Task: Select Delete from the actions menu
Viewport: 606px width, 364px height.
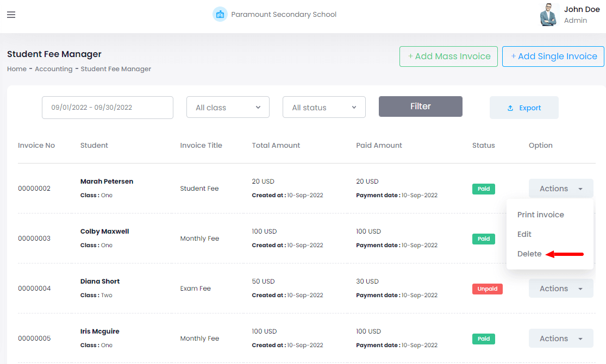Action: pyautogui.click(x=529, y=254)
